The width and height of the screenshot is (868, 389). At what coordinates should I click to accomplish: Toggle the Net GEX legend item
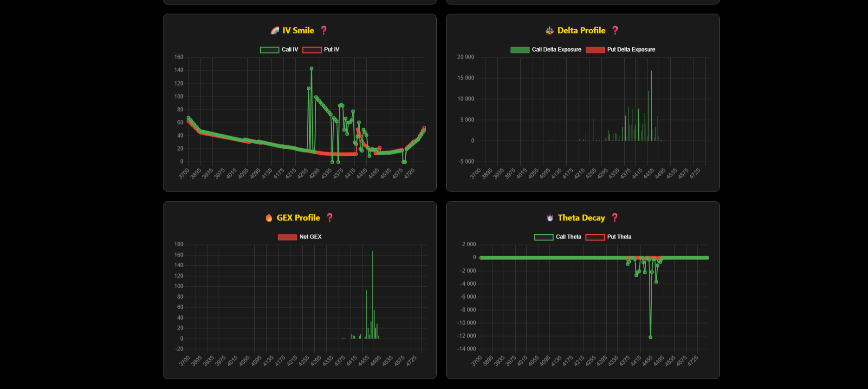tap(300, 237)
